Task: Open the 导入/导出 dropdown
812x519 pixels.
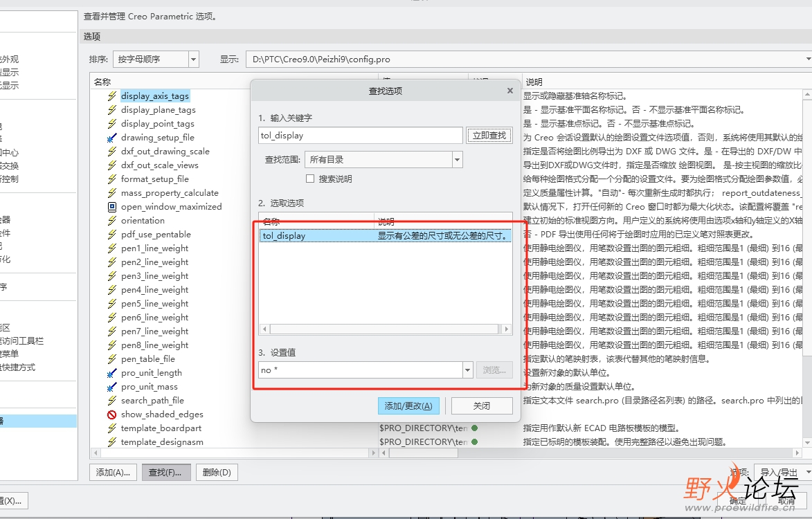Action: pyautogui.click(x=783, y=472)
